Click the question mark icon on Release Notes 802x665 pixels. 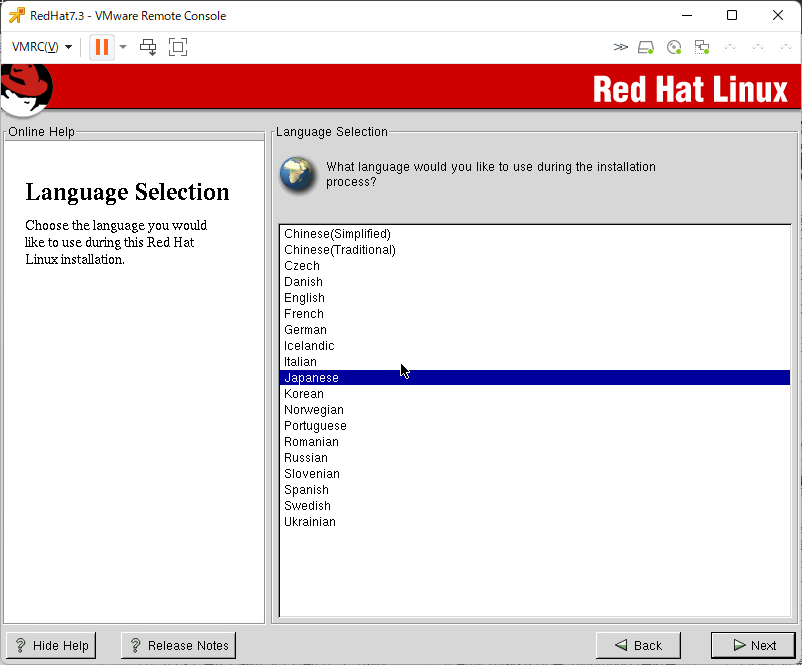[136, 646]
